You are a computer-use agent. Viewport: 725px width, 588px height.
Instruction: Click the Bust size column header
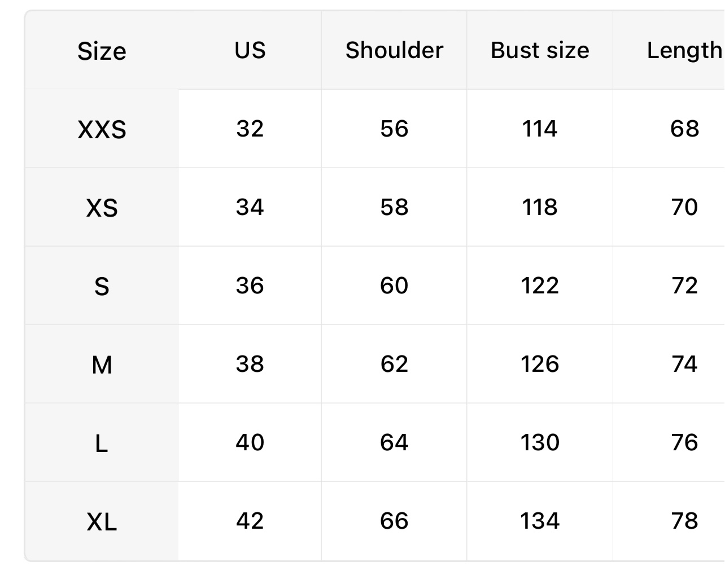click(x=540, y=50)
